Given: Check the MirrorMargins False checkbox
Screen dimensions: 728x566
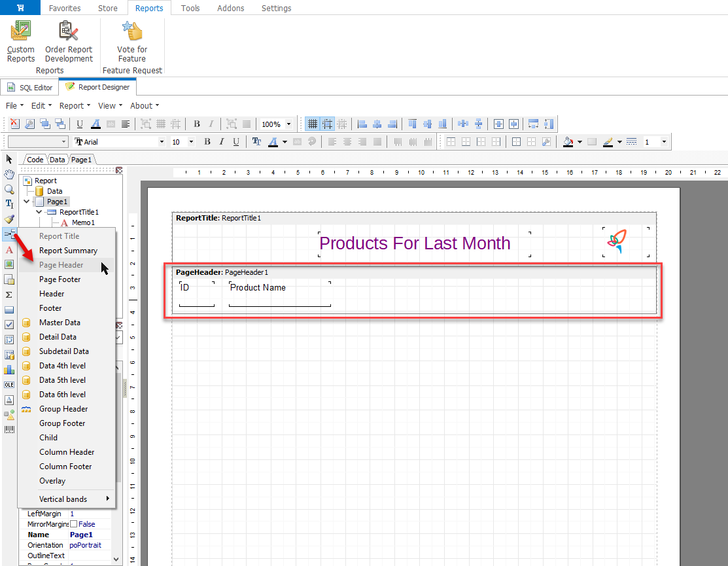Looking at the screenshot, I should (74, 524).
